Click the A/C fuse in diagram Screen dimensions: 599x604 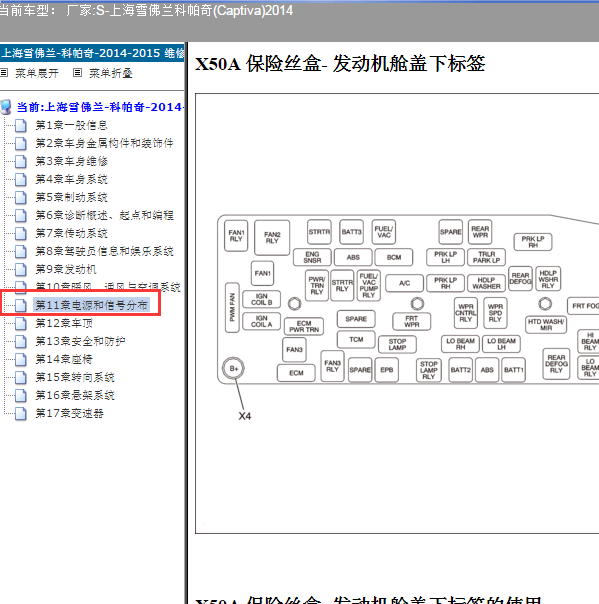[x=404, y=283]
